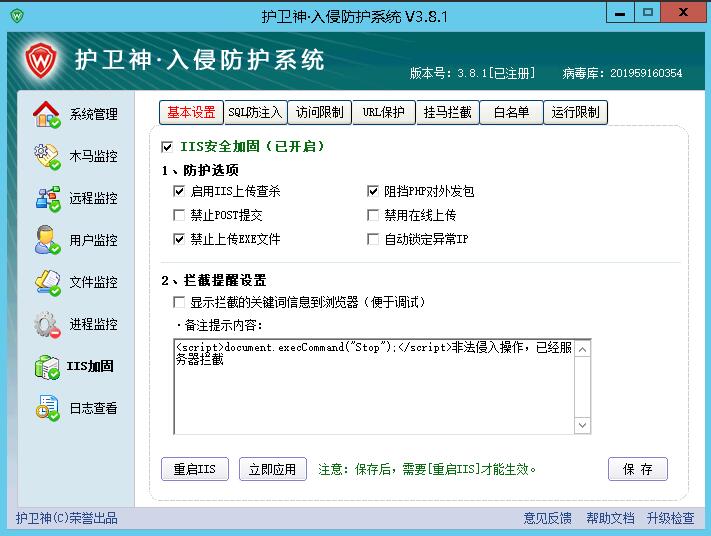Viewport: 711px width, 536px height.
Task: Click the 立即应用 button
Action: click(x=273, y=469)
